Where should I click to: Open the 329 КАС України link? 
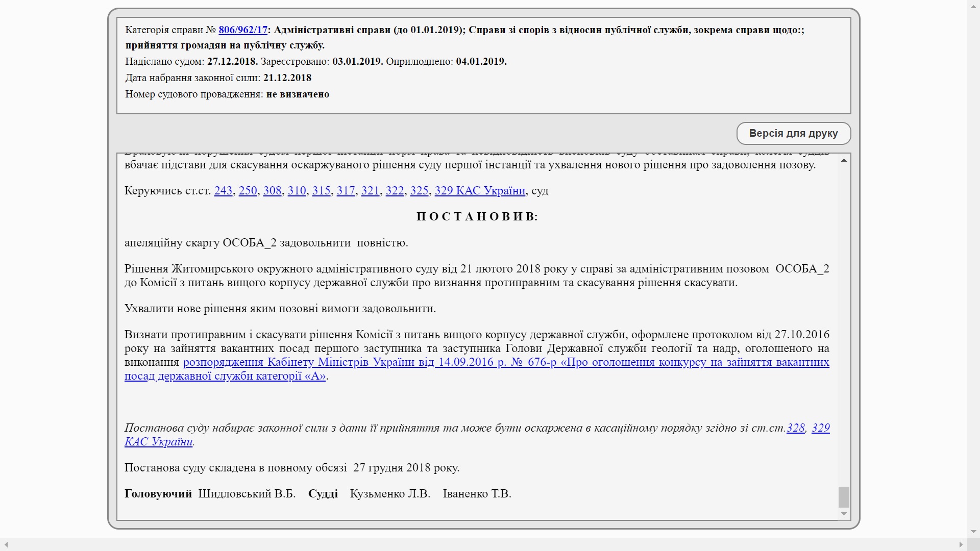point(480,190)
